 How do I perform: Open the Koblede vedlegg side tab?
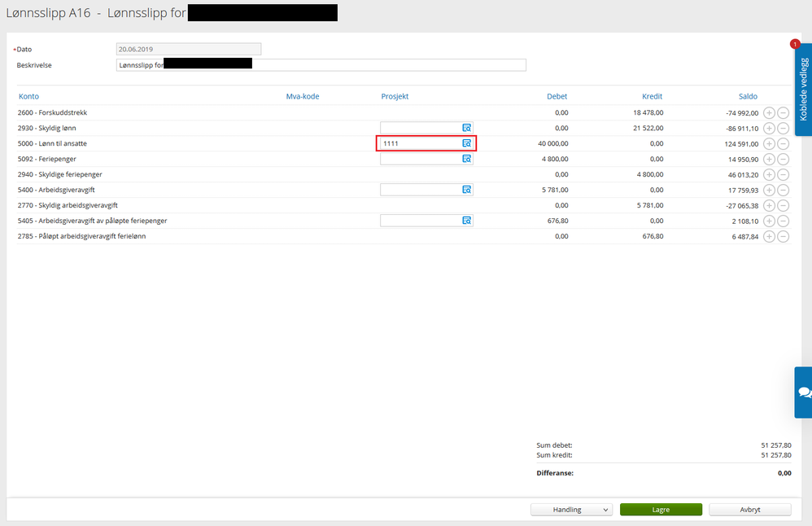[x=803, y=89]
